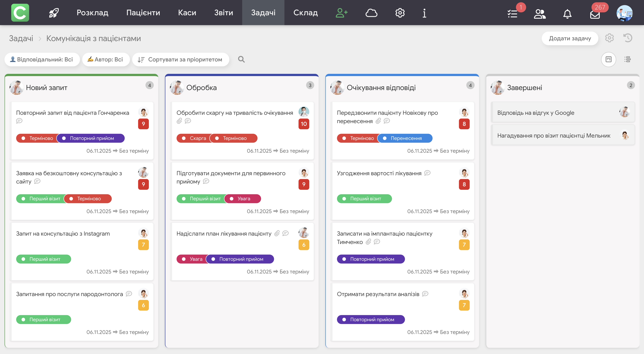Screen dimensions: 644x354
Task: Open the Пацієнти menu item
Action: point(143,13)
